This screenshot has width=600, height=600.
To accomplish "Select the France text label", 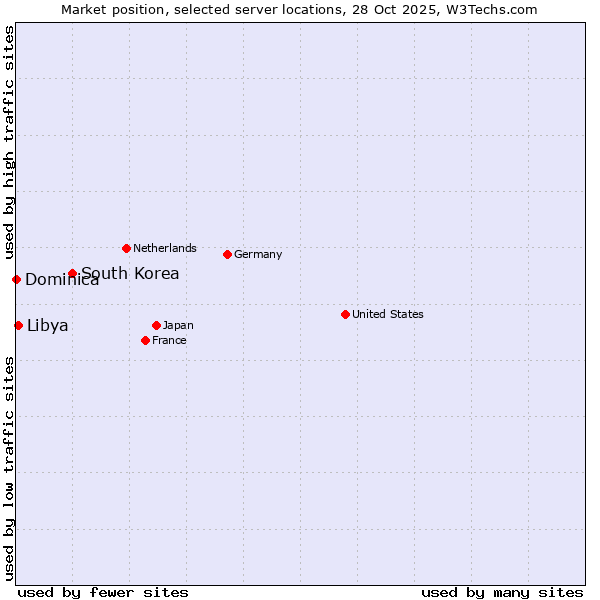I will pyautogui.click(x=169, y=340).
